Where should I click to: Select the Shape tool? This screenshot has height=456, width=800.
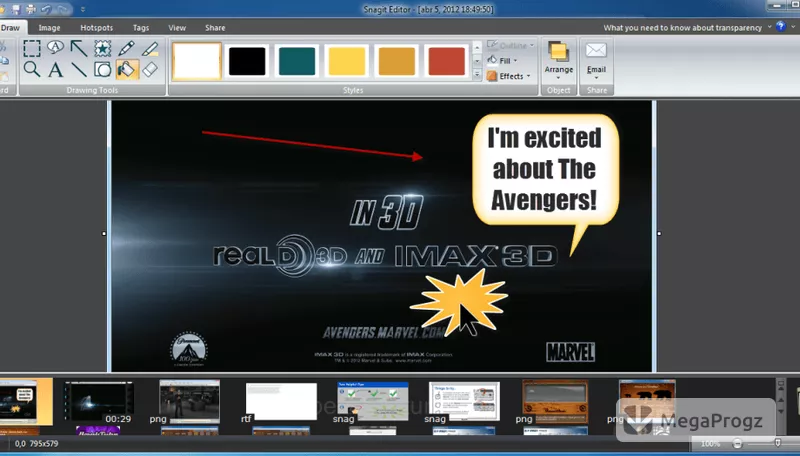tap(103, 69)
